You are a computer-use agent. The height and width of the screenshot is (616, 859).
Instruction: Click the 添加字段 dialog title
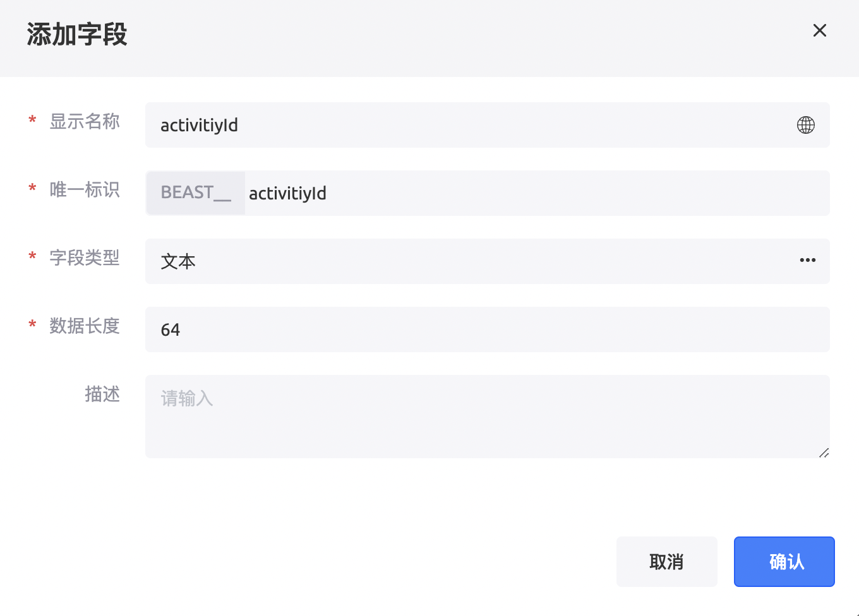[x=77, y=35]
